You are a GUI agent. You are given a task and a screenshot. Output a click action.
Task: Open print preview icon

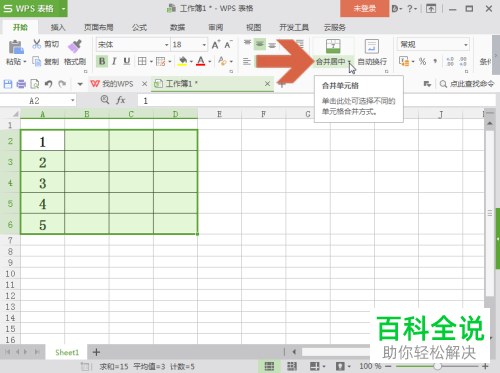[35, 84]
